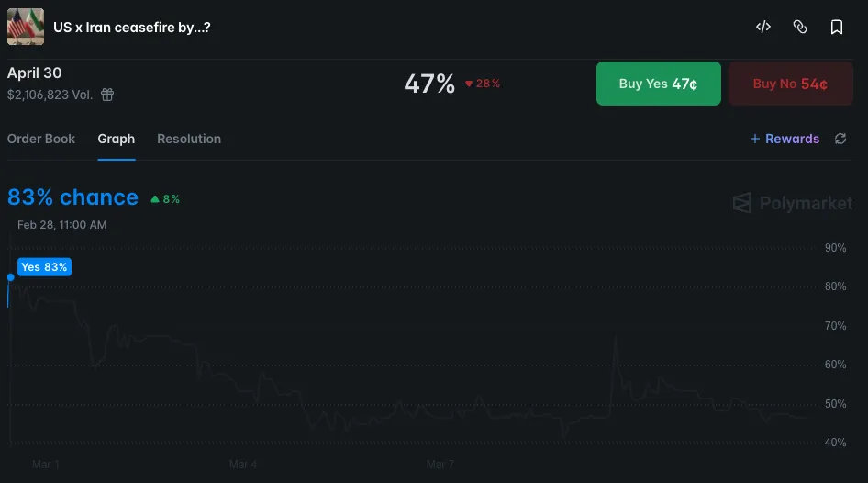This screenshot has height=483, width=868.
Task: Click the blue graph point marker
Action: coord(10,276)
